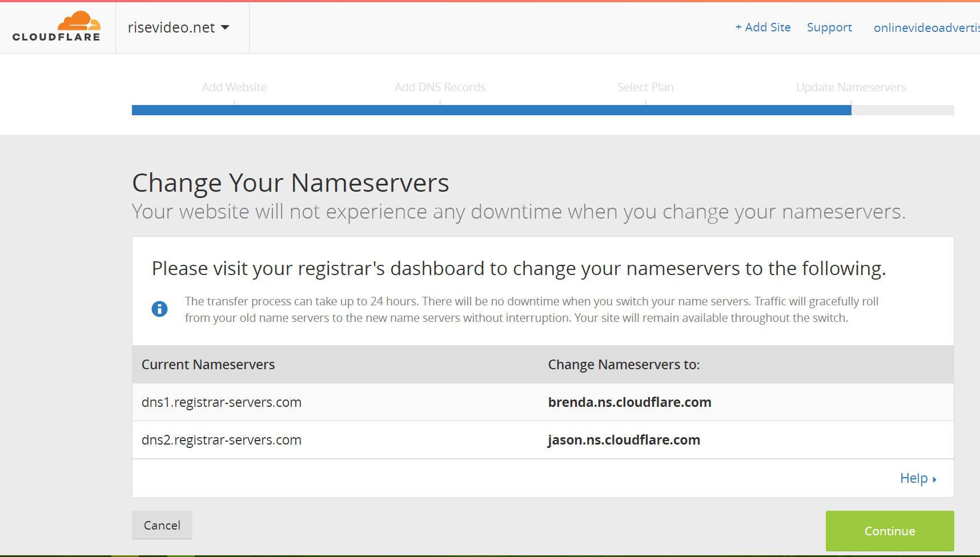The height and width of the screenshot is (557, 980).
Task: Click the green Continue button
Action: (890, 531)
